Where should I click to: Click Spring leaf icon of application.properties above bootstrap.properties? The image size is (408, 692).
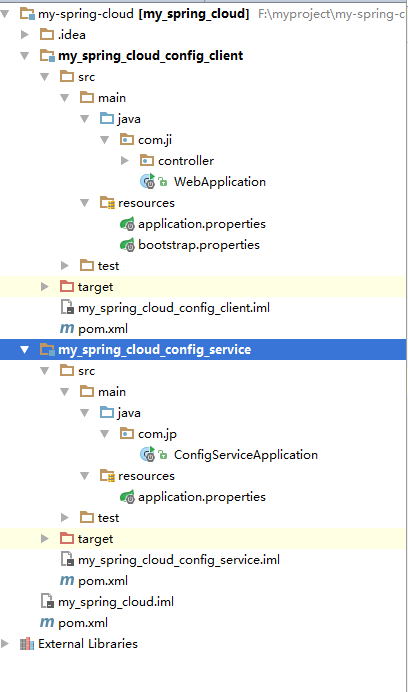tap(127, 224)
